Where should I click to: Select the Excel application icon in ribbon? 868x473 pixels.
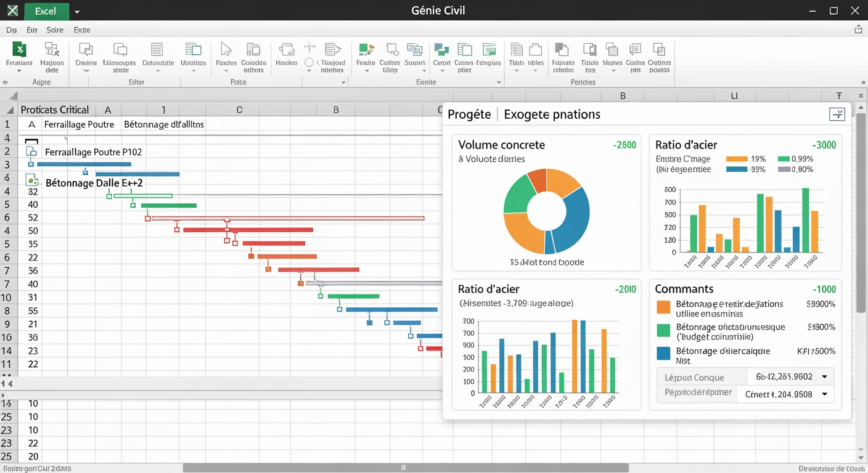click(20, 48)
